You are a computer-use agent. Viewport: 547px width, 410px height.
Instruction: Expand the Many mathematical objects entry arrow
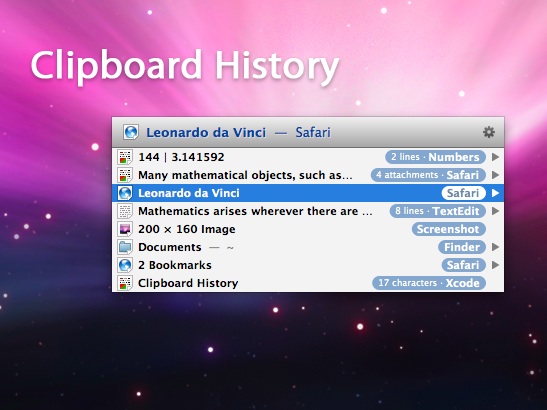pos(495,175)
